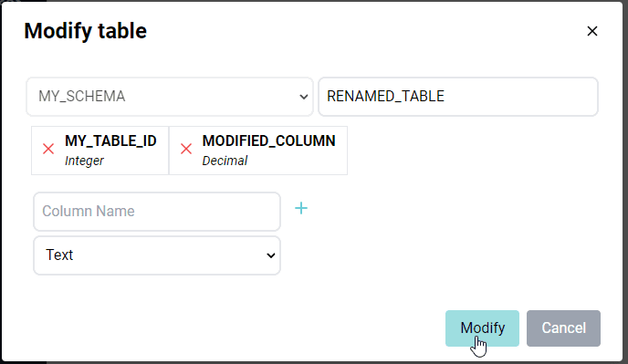This screenshot has height=364, width=628.
Task: Confirm changes with the Modify button
Action: point(482,328)
